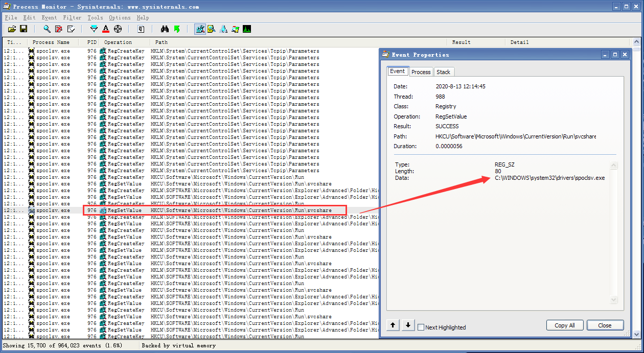
Task: Click the Include Process From Window target icon
Action: (118, 29)
